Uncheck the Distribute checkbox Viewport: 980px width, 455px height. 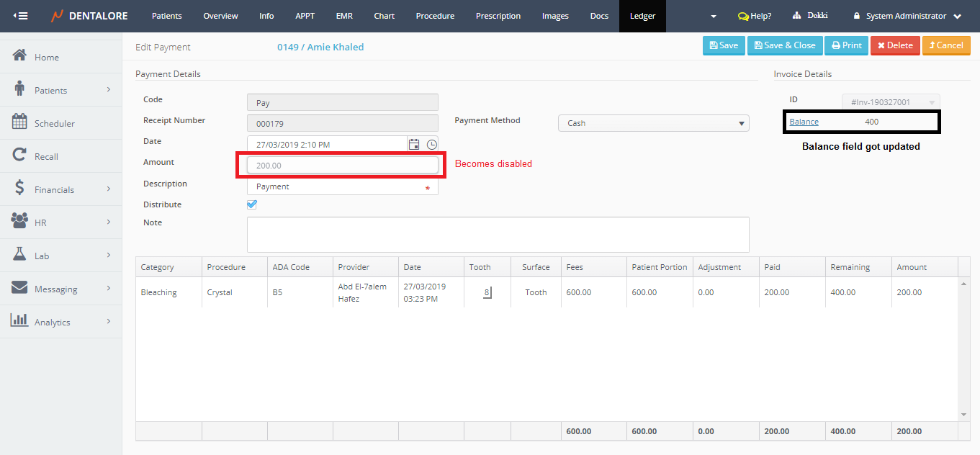252,204
